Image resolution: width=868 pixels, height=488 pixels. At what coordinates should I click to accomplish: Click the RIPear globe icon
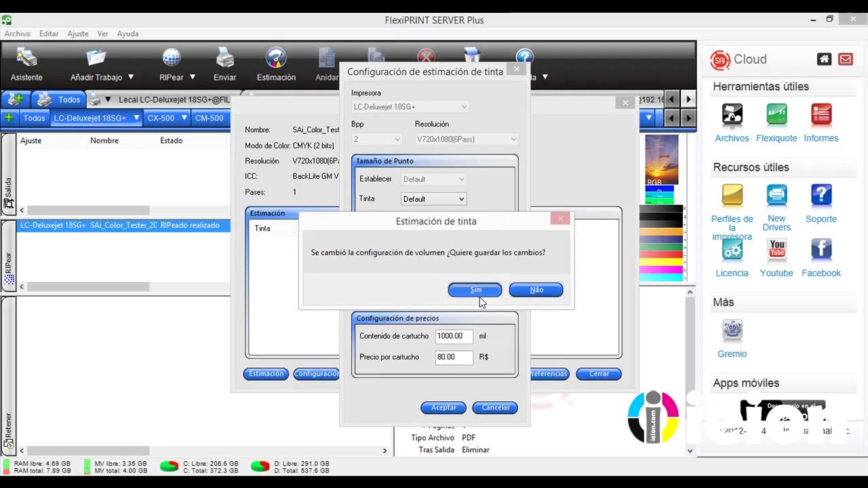pos(172,58)
